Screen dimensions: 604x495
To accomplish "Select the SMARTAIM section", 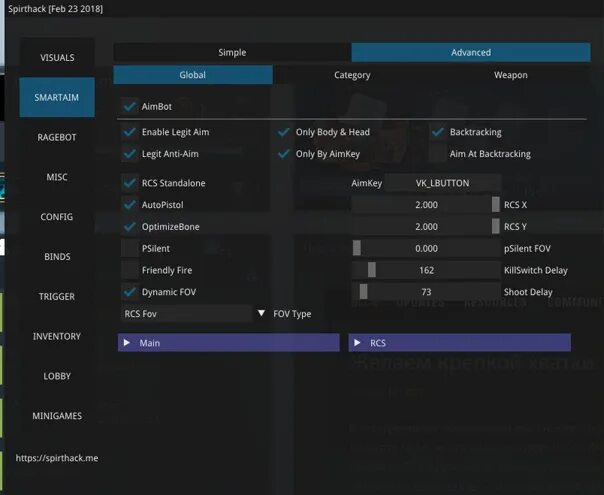I will click(57, 97).
